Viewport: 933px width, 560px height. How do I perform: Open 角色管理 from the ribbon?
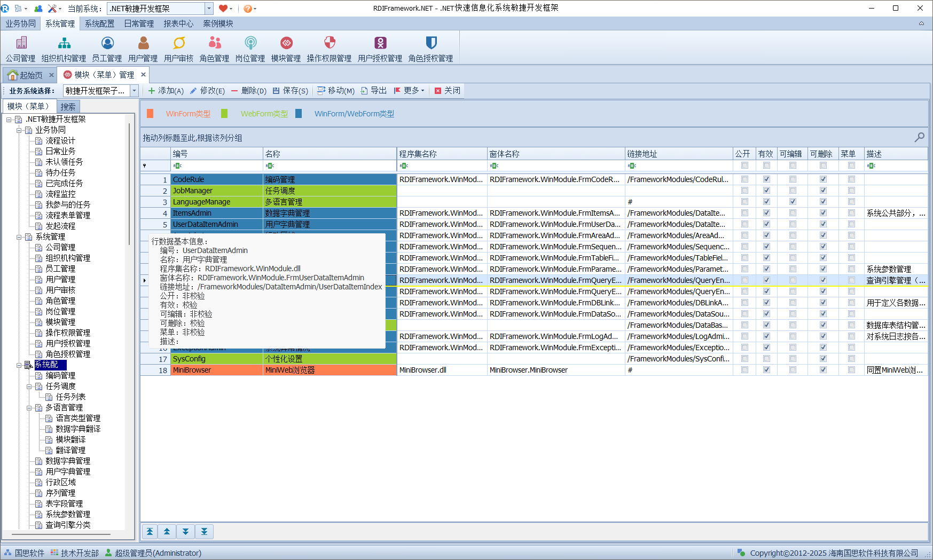click(215, 44)
